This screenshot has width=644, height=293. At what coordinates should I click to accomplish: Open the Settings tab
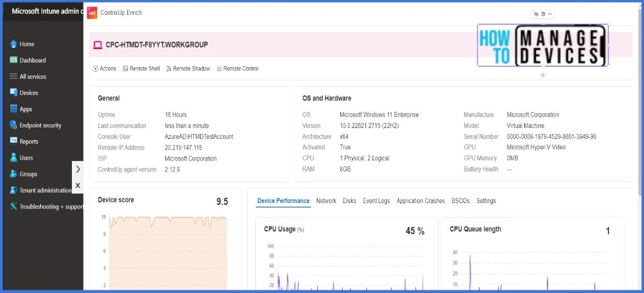point(486,201)
